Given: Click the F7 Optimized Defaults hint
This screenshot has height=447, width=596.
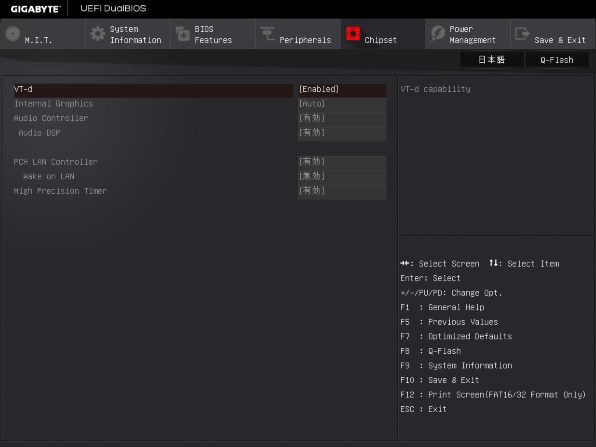Looking at the screenshot, I should click(x=457, y=336).
